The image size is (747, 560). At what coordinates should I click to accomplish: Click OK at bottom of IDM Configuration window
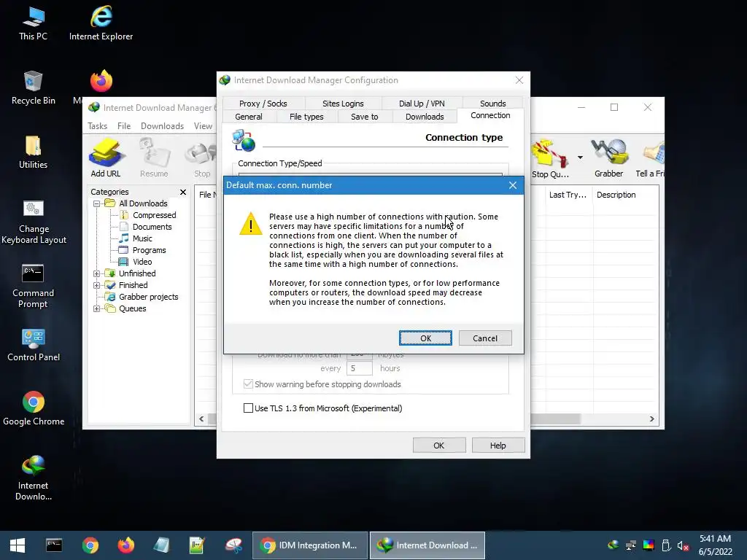click(438, 446)
